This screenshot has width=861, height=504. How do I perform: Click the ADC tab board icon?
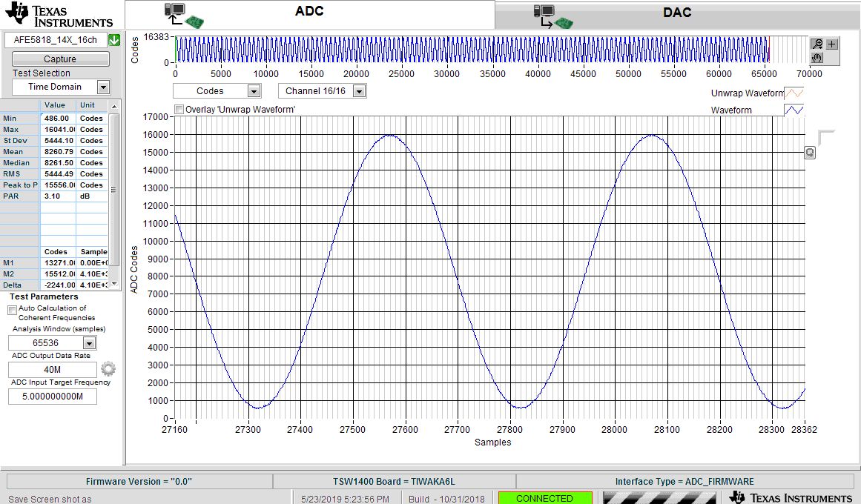point(184,16)
